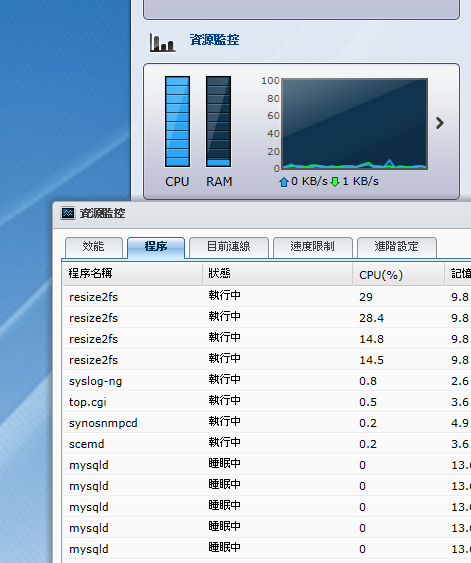Screen dimensions: 471x563
Task: Click the CPU label under the blue meter
Action: [177, 182]
